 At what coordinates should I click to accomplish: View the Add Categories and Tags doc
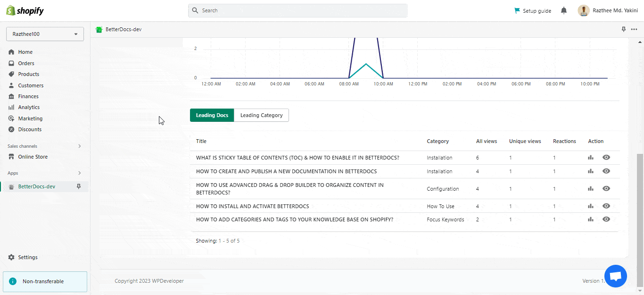(606, 219)
